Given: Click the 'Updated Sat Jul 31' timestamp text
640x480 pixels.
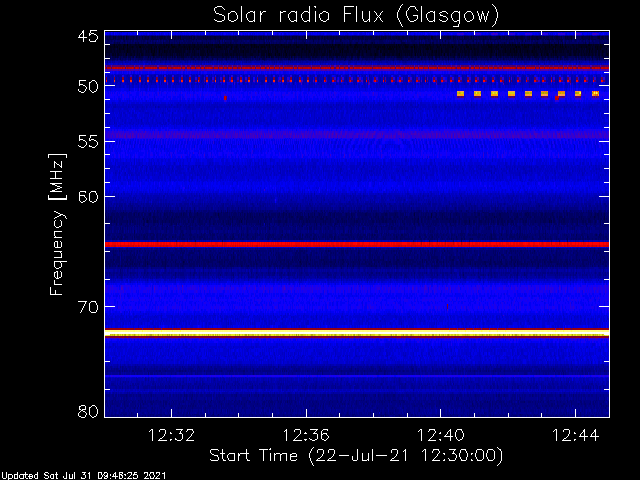Looking at the screenshot, I should pyautogui.click(x=83, y=476).
